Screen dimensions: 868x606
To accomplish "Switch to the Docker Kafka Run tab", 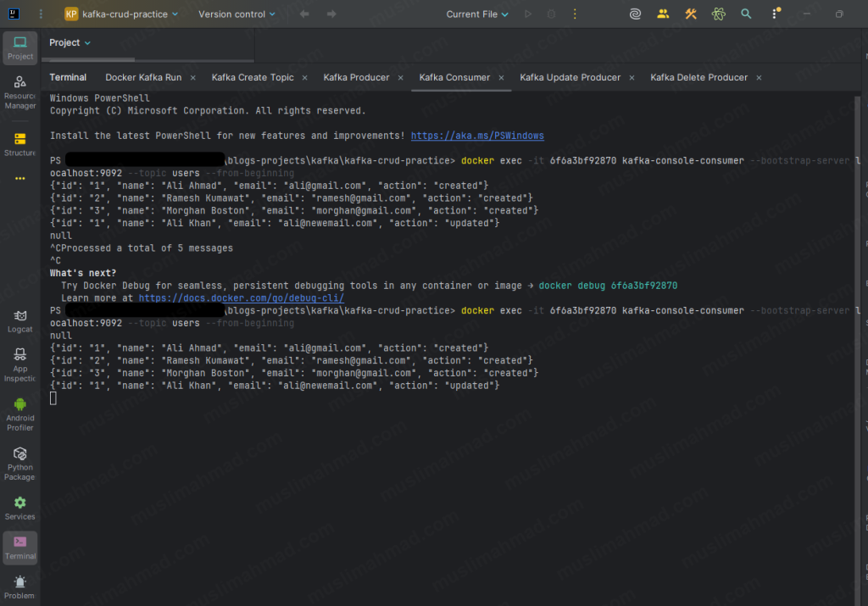I will click(x=143, y=77).
